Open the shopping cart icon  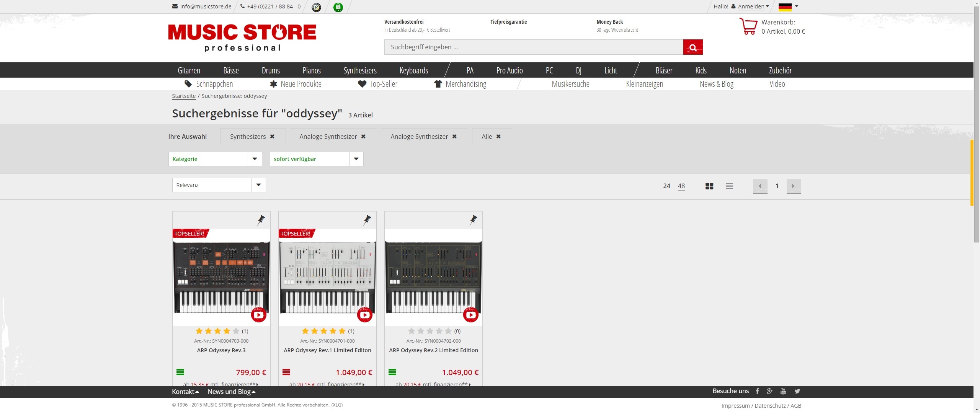pyautogui.click(x=748, y=26)
